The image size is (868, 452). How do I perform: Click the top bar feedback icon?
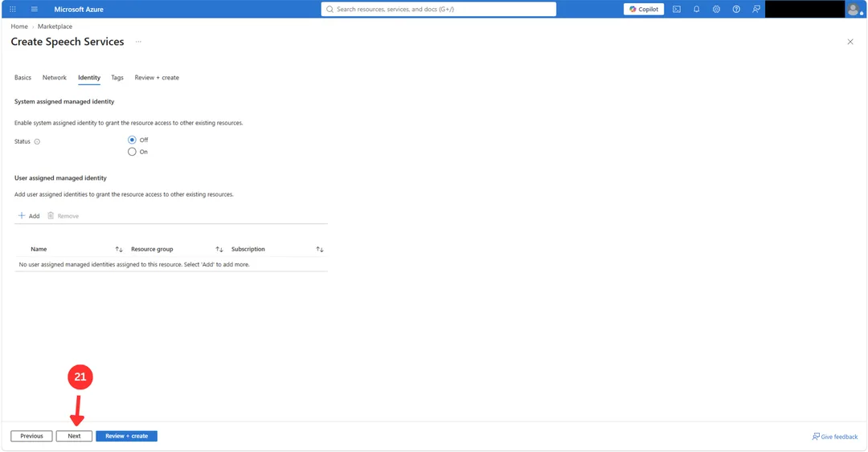pyautogui.click(x=756, y=9)
